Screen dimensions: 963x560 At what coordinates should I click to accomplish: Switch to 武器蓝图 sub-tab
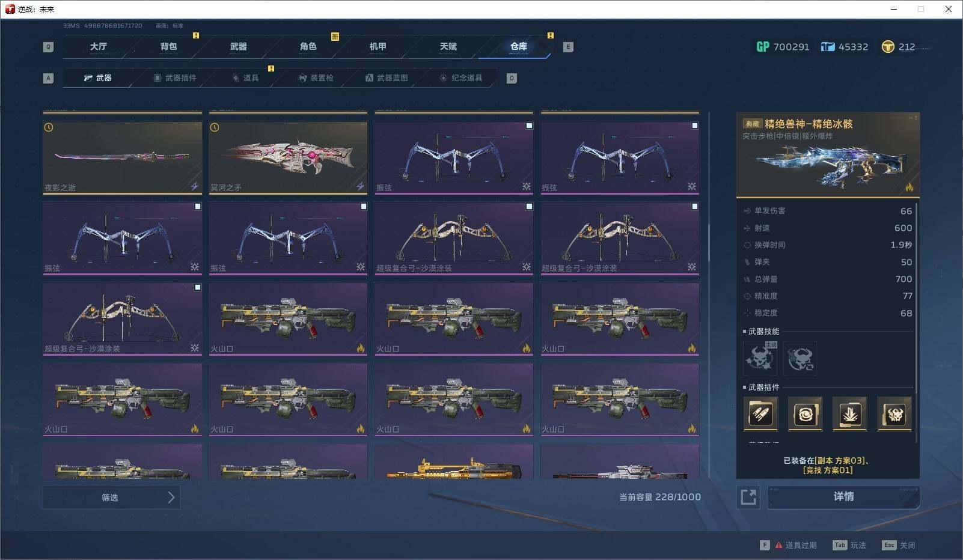[x=387, y=78]
